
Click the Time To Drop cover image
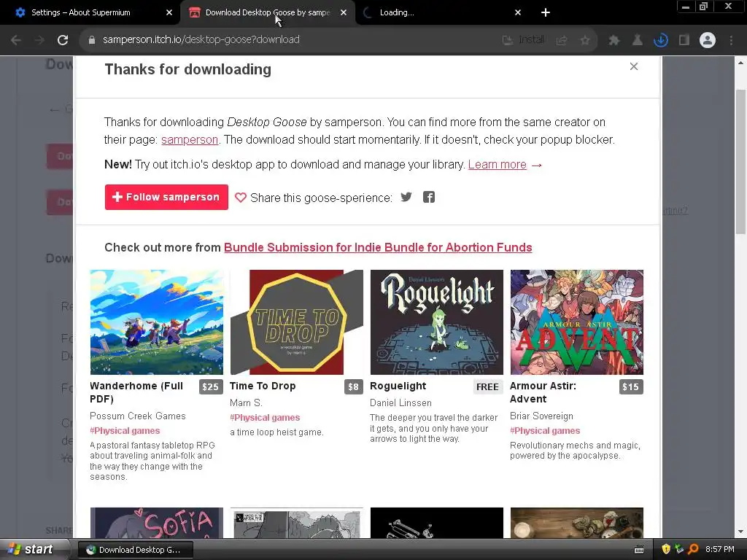(x=296, y=322)
